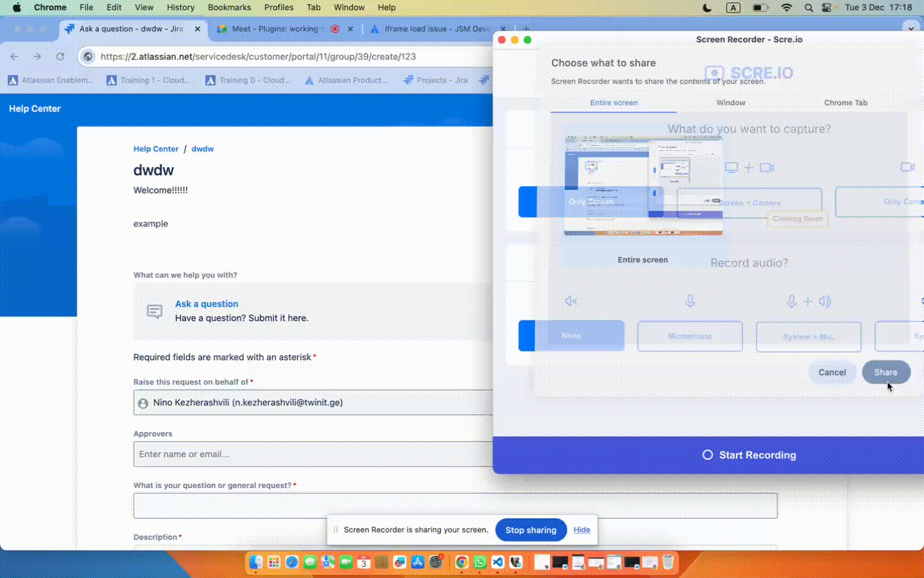Select the 'System + Mic.' audio option

point(809,337)
